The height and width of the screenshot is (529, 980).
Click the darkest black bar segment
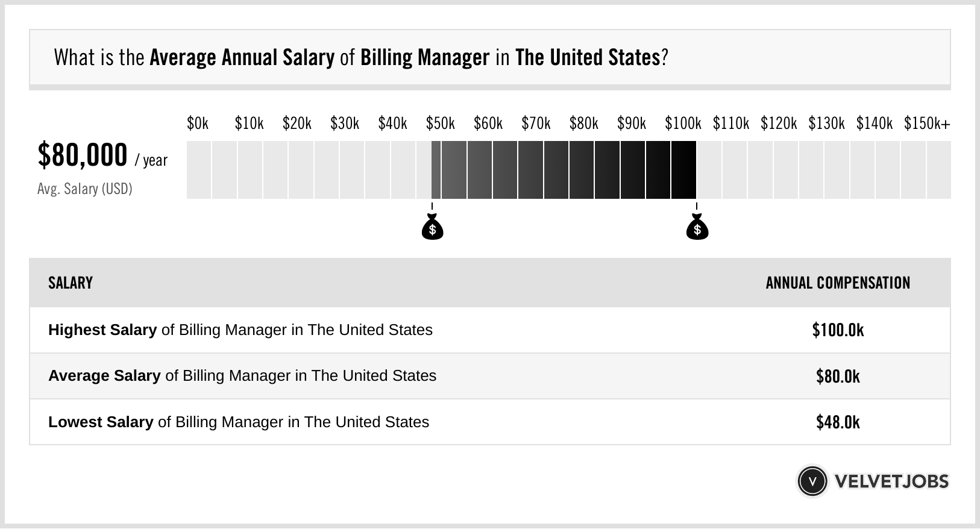coord(683,170)
